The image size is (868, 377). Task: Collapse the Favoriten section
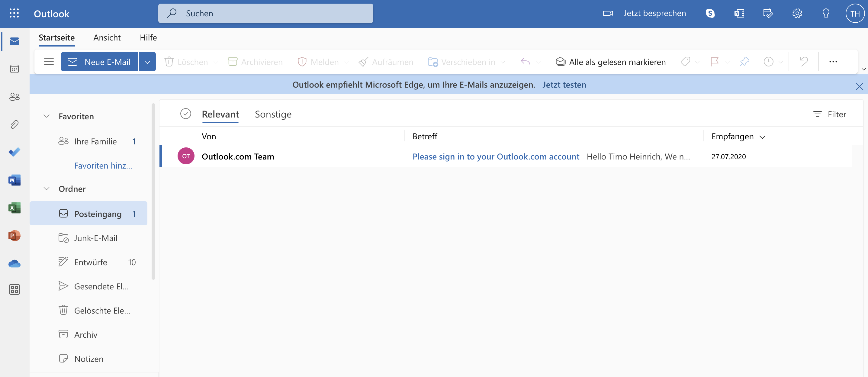click(x=46, y=116)
